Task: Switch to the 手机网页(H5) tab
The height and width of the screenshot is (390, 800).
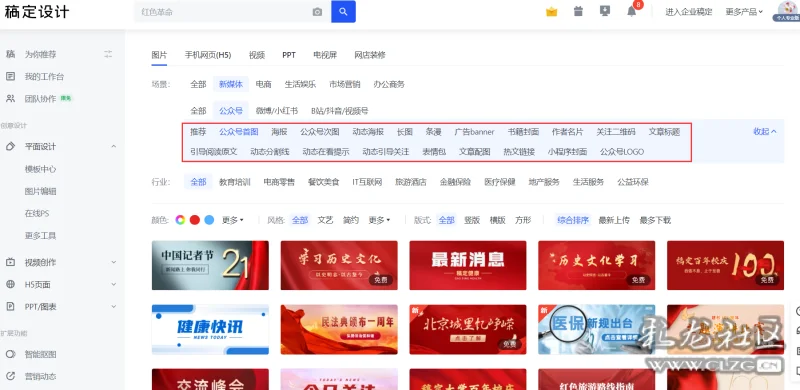Action: coord(208,55)
